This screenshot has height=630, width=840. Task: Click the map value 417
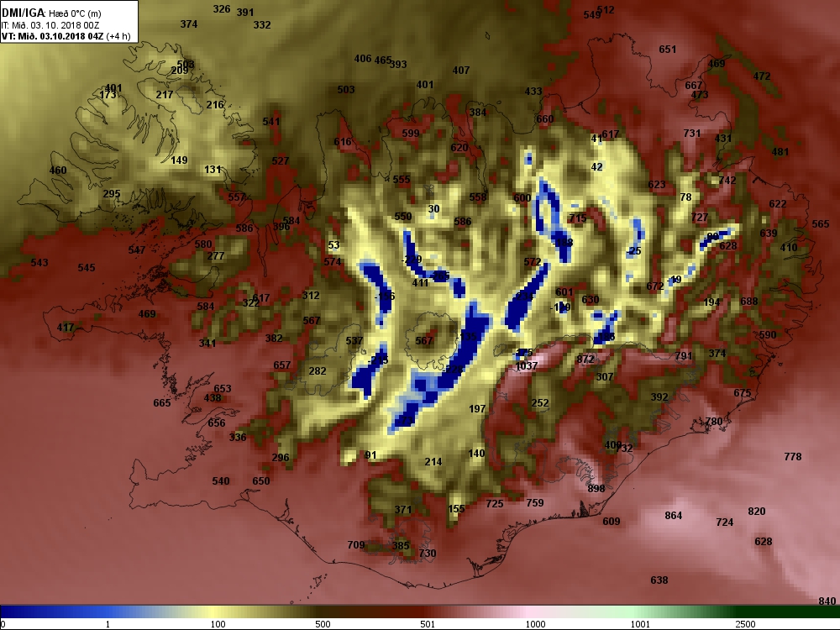tap(66, 327)
